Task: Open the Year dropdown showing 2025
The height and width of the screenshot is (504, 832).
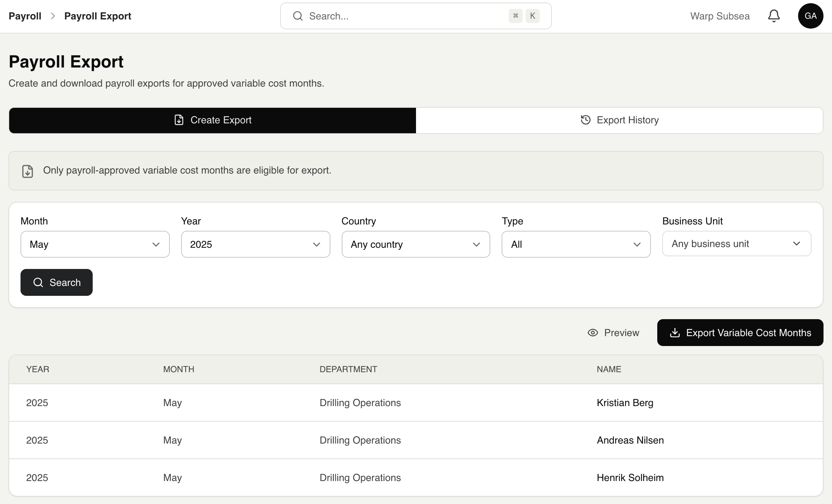Action: [x=255, y=244]
